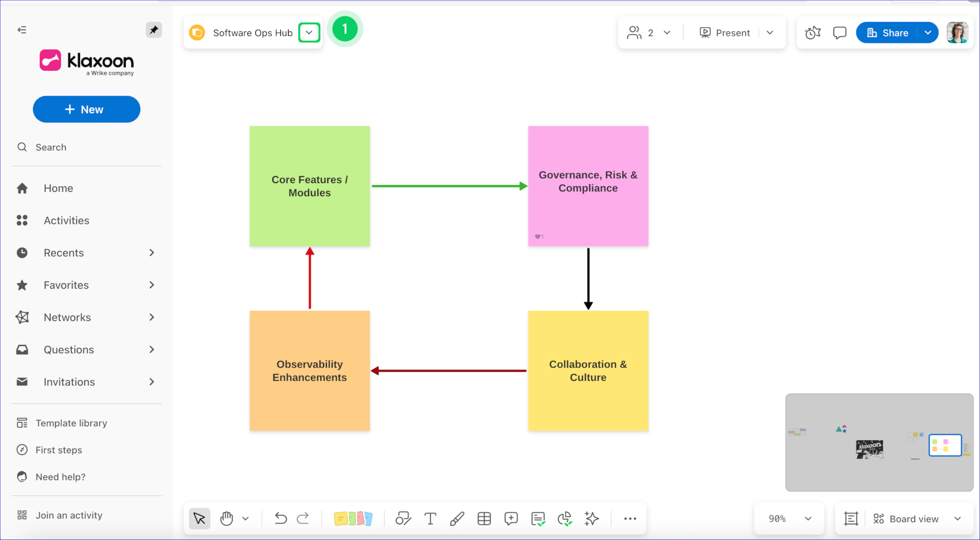This screenshot has width=980, height=540.
Task: Select the text tool
Action: pyautogui.click(x=430, y=519)
